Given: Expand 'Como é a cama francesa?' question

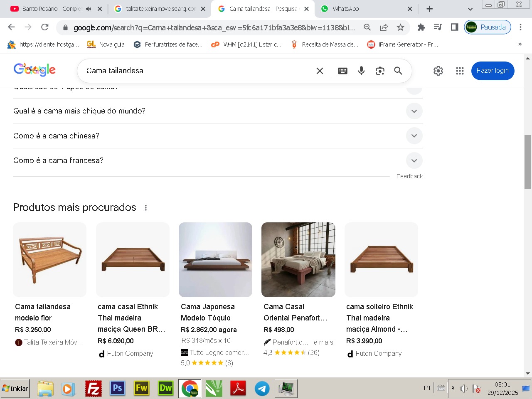Looking at the screenshot, I should pyautogui.click(x=414, y=160).
